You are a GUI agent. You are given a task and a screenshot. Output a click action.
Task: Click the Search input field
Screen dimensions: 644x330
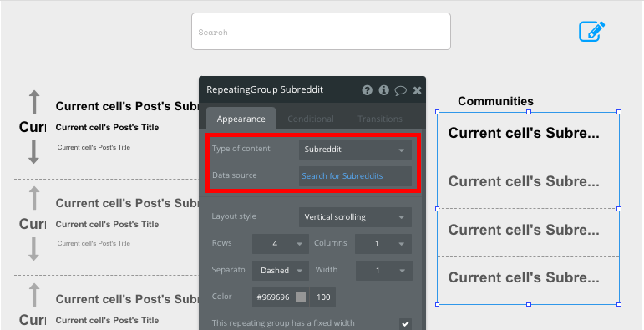322,32
